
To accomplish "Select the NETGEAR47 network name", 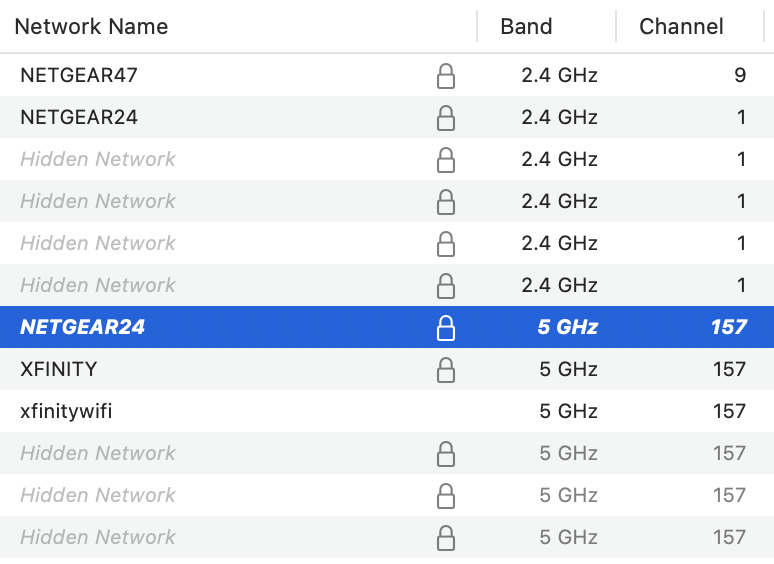I will [79, 75].
